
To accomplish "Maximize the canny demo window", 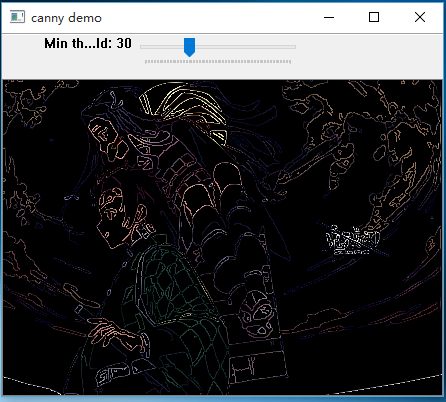I will pyautogui.click(x=374, y=17).
